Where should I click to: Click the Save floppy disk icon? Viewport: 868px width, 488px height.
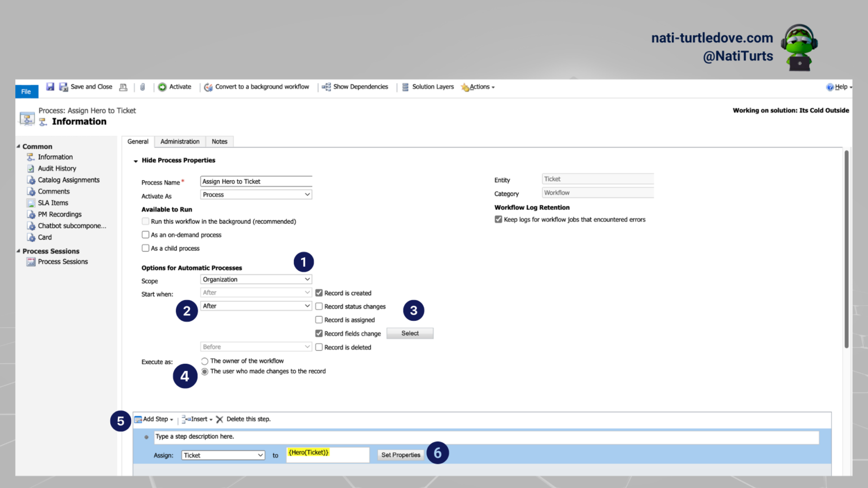click(50, 87)
